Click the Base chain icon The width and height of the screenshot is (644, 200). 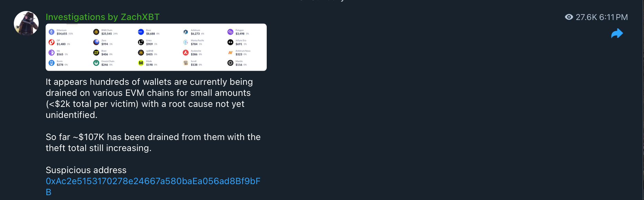click(141, 32)
